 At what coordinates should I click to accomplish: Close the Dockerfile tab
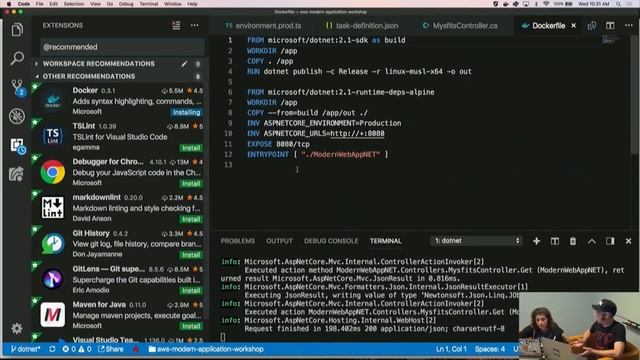(573, 26)
